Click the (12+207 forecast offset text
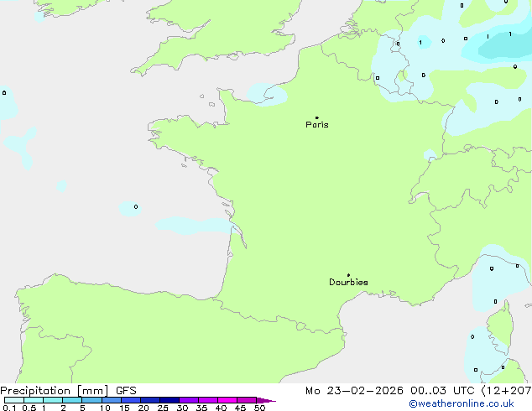 point(509,391)
